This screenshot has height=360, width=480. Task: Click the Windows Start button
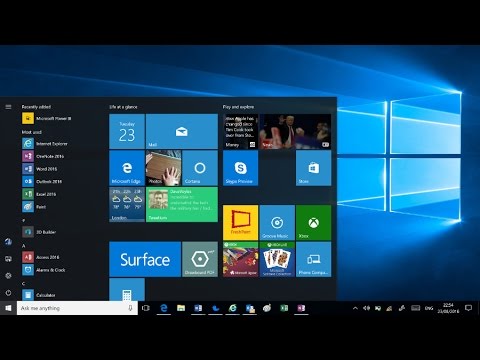click(8, 308)
